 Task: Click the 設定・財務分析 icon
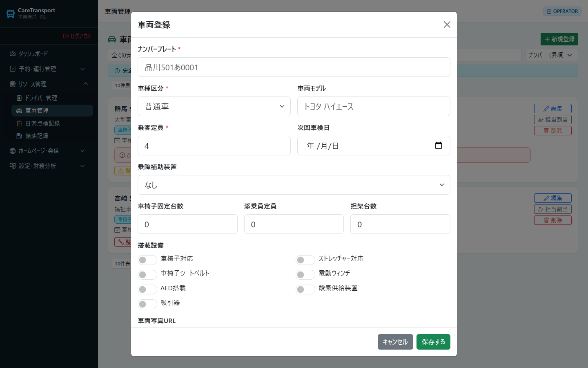[x=13, y=166]
